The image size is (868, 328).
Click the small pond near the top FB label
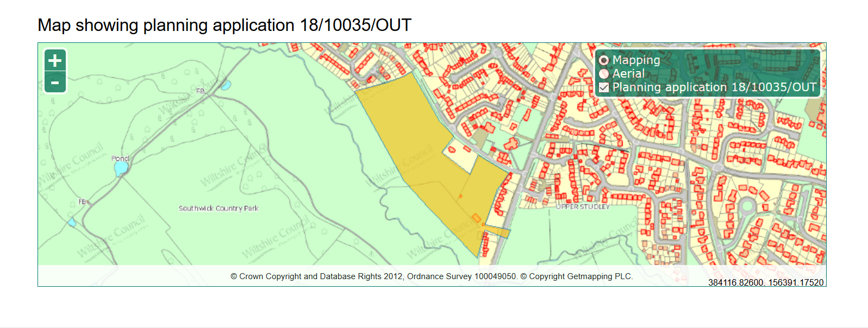(x=226, y=85)
